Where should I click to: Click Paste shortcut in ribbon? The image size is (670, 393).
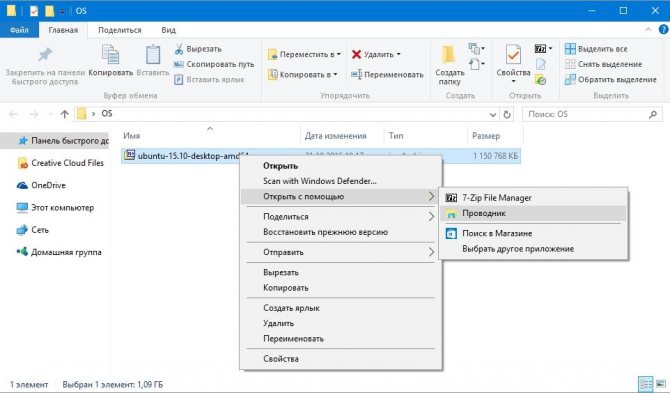point(209,79)
